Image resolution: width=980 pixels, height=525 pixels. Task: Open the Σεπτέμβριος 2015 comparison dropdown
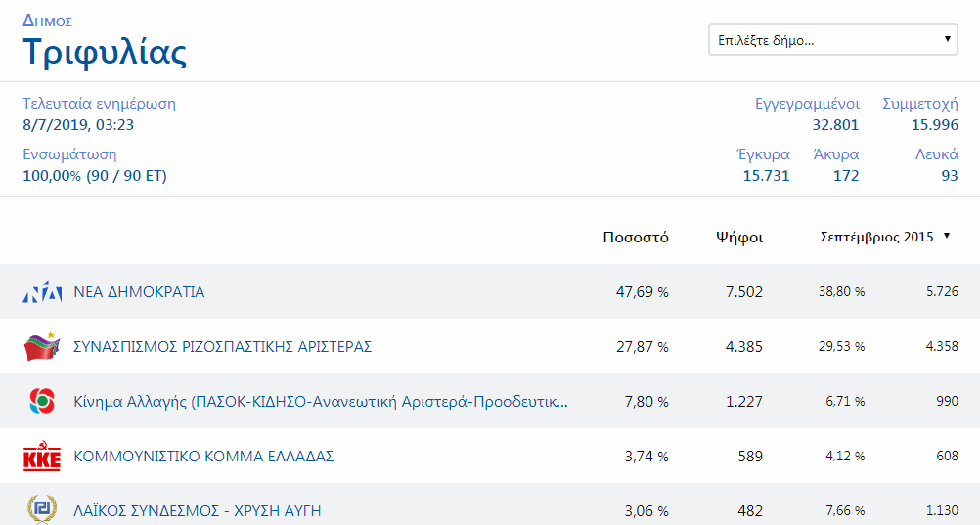pyautogui.click(x=885, y=237)
